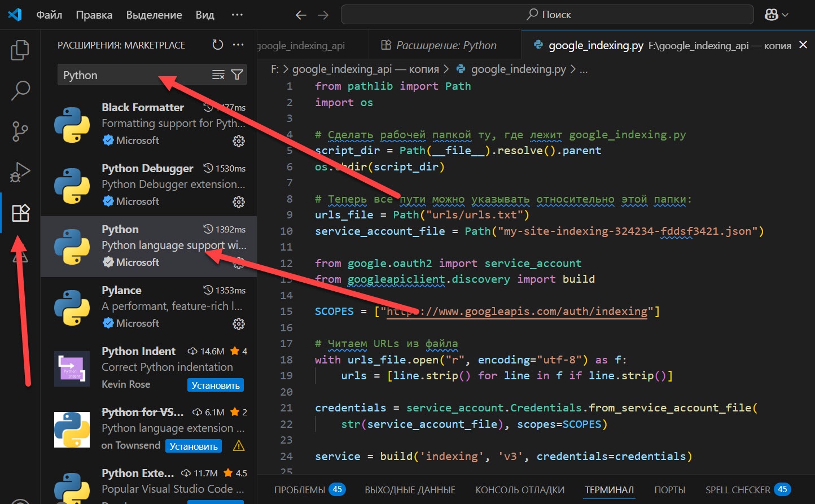Viewport: 815px width, 504px height.
Task: Open the Explorer view in activity bar
Action: pyautogui.click(x=20, y=50)
